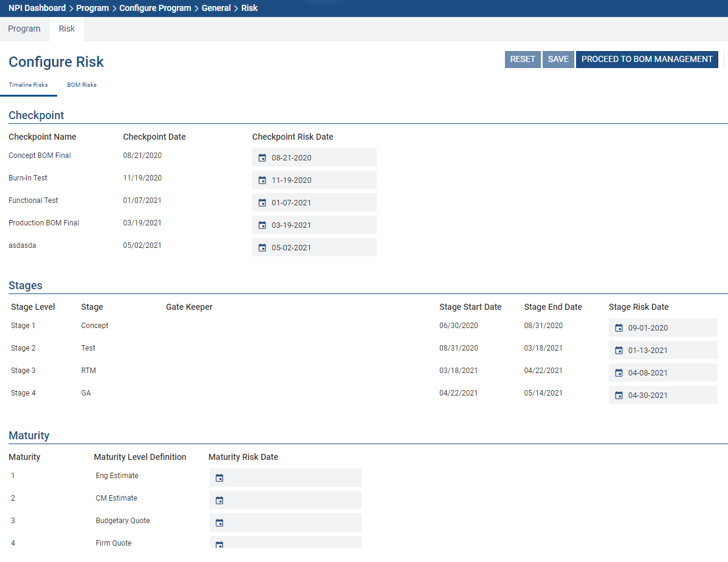Image resolution: width=728 pixels, height=562 pixels.
Task: Go to NPI Dashboard breadcrumb
Action: click(x=37, y=8)
